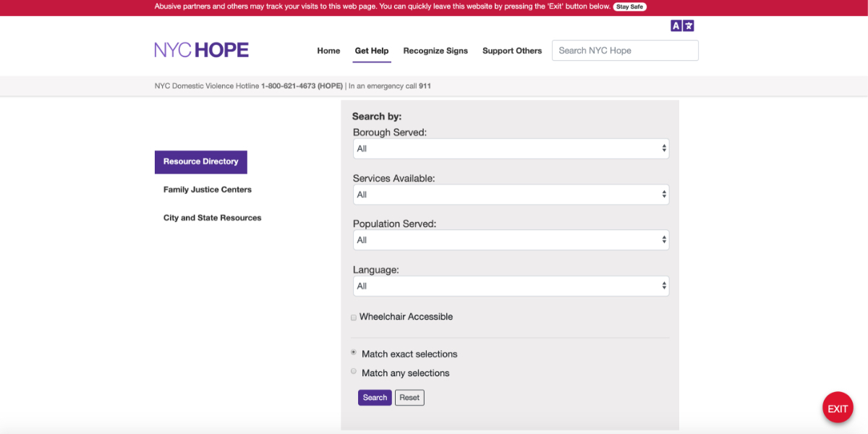Select the Match exact selections option
This screenshot has height=434, width=868.
[x=354, y=352]
